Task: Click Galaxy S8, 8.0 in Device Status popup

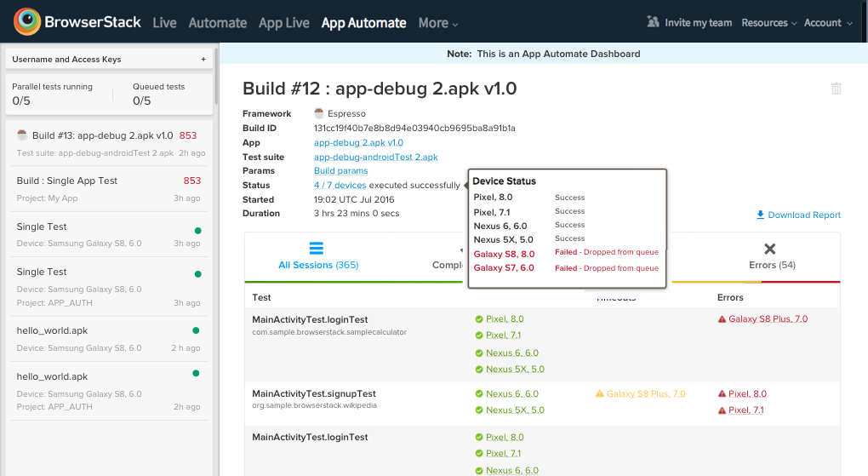Action: pos(504,254)
